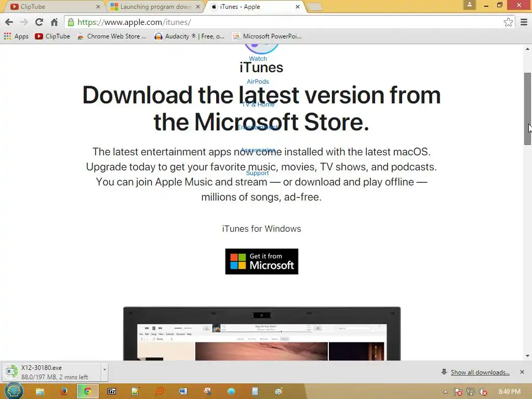Image resolution: width=532 pixels, height=399 pixels.
Task: Open the orange magnifier taskbar icon
Action: tap(159, 392)
